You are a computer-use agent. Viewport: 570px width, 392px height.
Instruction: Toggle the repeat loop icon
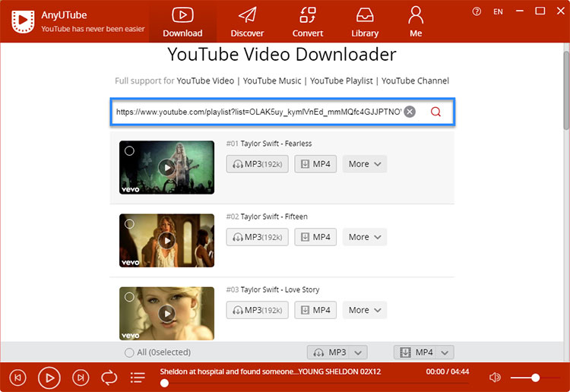(109, 378)
